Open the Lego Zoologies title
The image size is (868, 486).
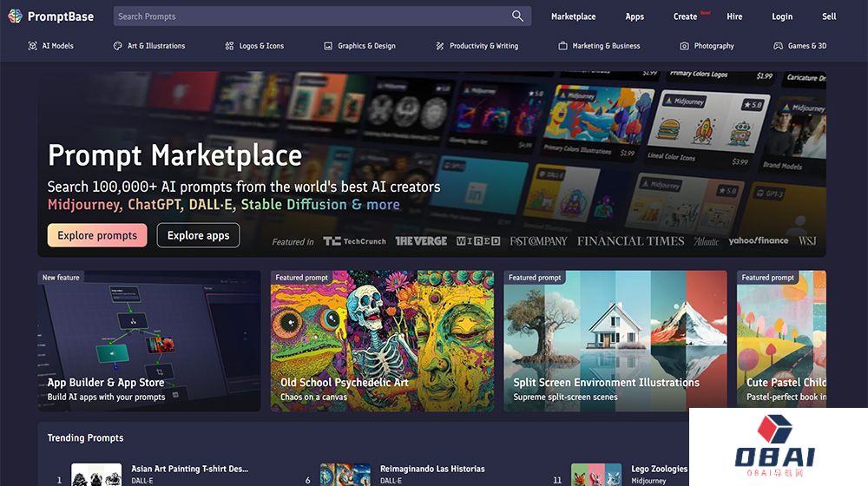[x=660, y=469]
